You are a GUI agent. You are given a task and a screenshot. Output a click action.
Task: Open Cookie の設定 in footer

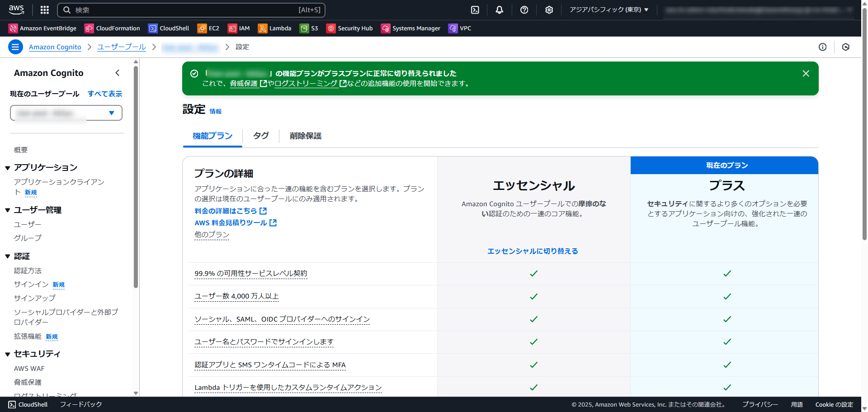834,404
